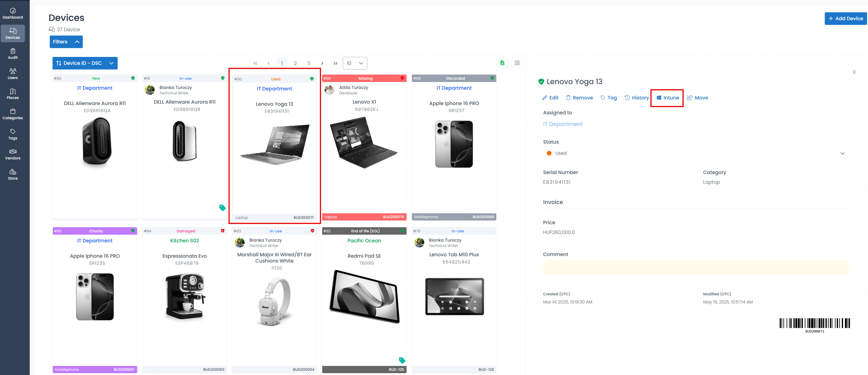Click the Charity status header of #86
Image resolution: width=868 pixels, height=375 pixels.
click(95, 231)
